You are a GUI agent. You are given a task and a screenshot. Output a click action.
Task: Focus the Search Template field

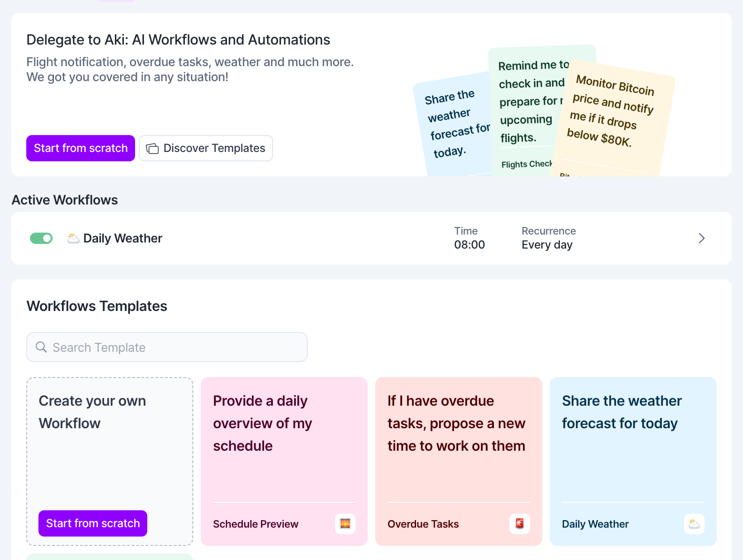174,347
